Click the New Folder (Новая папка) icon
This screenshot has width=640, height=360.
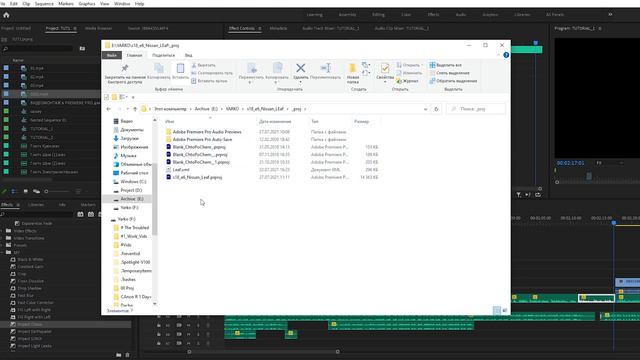(x=352, y=68)
